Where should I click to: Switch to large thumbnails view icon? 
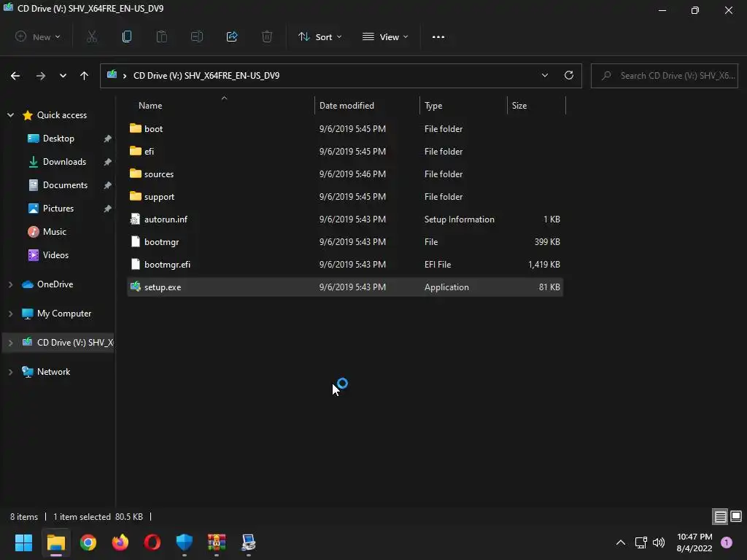(736, 516)
